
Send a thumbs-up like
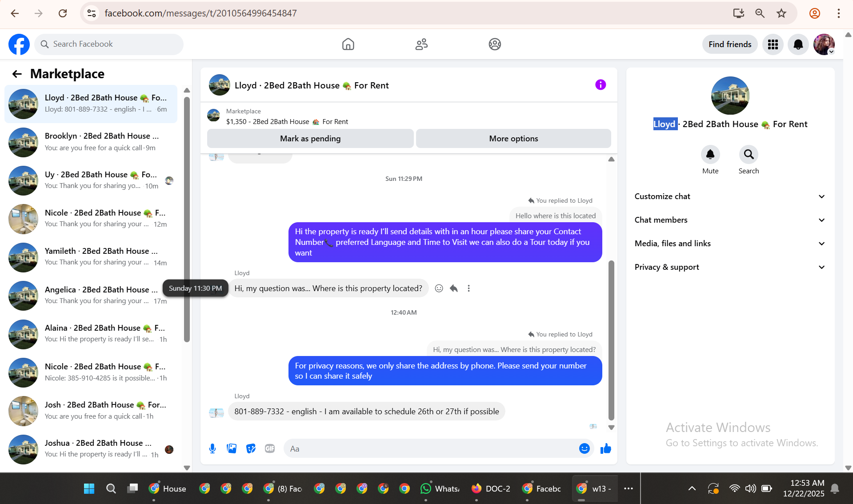(606, 448)
